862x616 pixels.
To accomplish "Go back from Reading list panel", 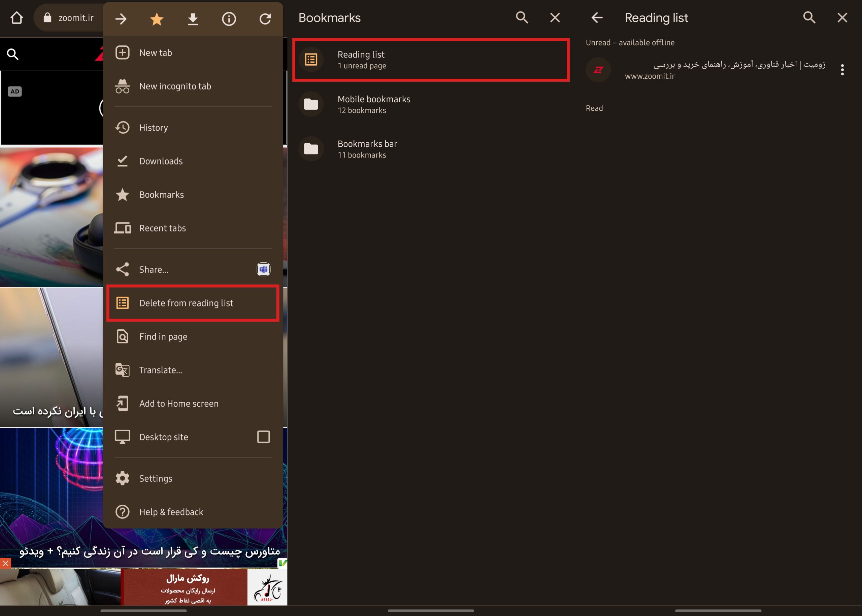I will (x=597, y=17).
